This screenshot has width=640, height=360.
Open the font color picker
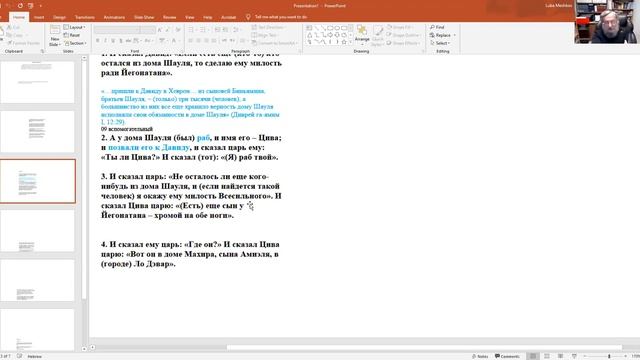click(175, 40)
